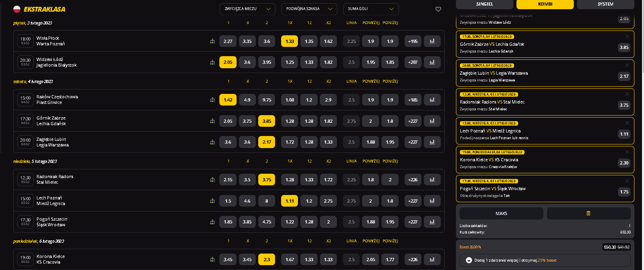Open Wisła Płock vs Warta Poznań match
Viewport: 644px width, 270px height.
(x=51, y=41)
